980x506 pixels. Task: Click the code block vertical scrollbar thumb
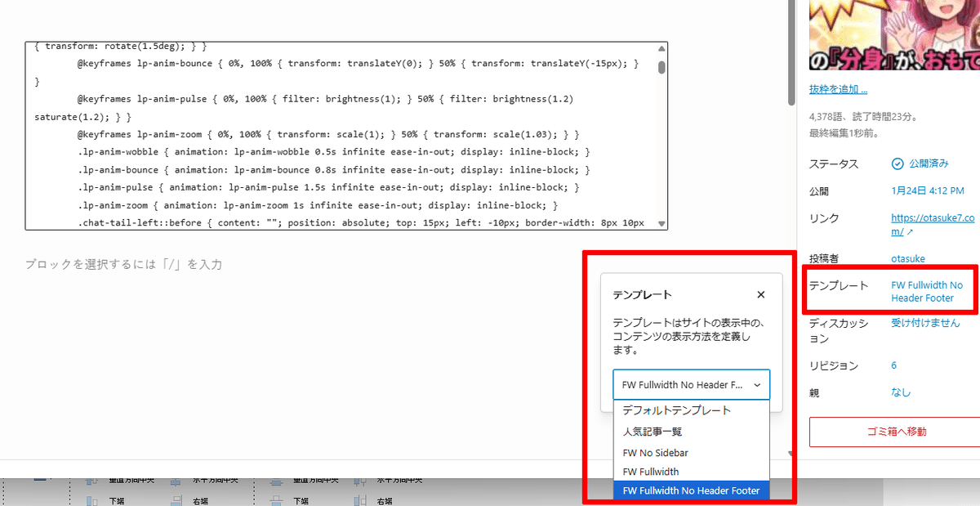661,67
